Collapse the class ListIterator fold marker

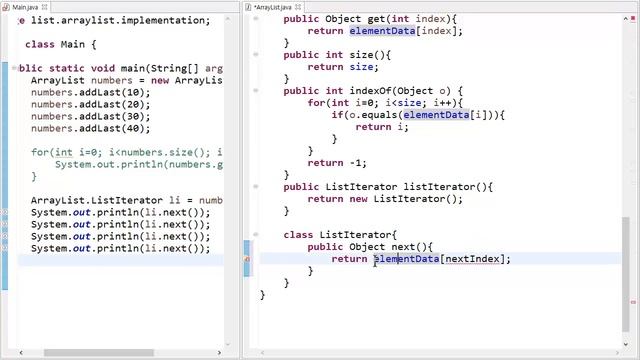[x=256, y=234]
